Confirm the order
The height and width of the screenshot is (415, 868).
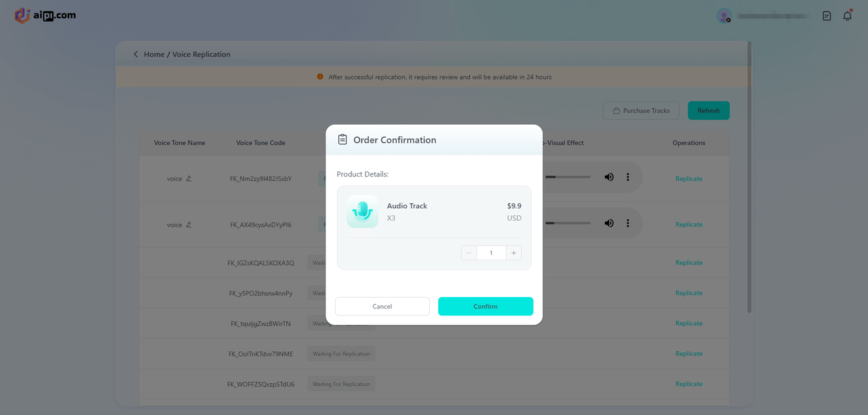486,307
